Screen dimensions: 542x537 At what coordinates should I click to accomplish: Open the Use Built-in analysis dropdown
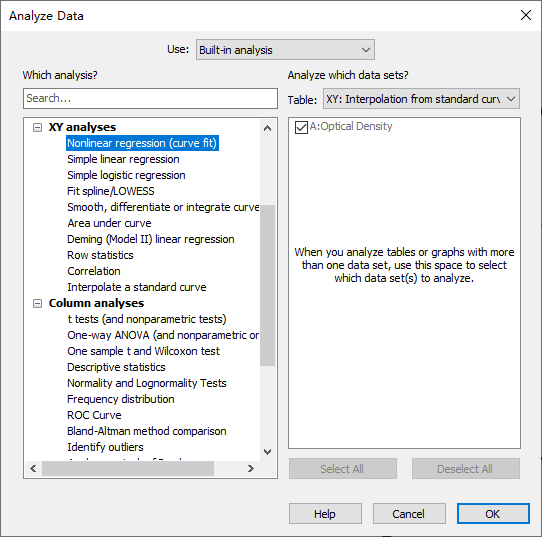pos(285,50)
